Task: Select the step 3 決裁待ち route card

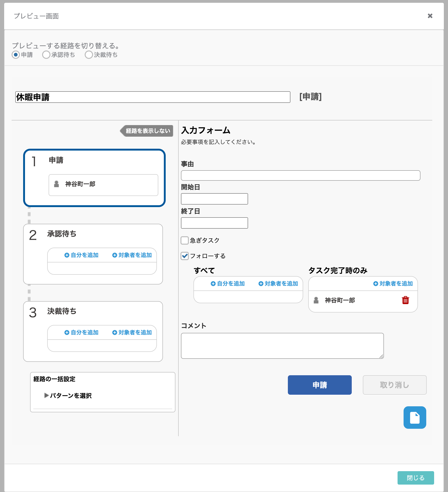Action: click(93, 331)
